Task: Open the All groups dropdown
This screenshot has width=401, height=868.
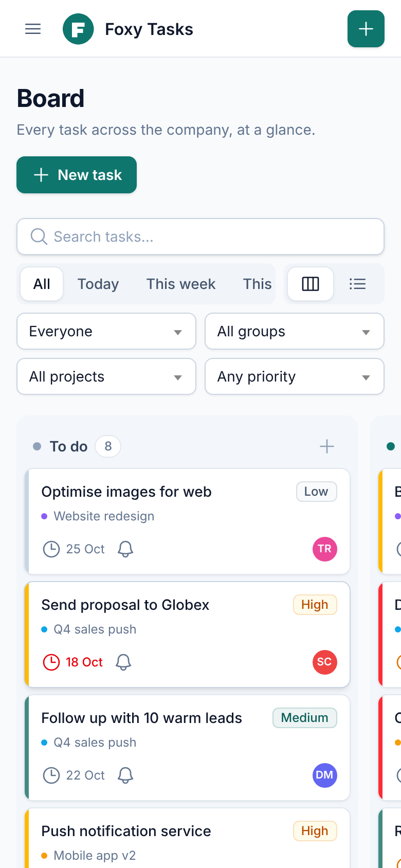Action: pyautogui.click(x=295, y=331)
